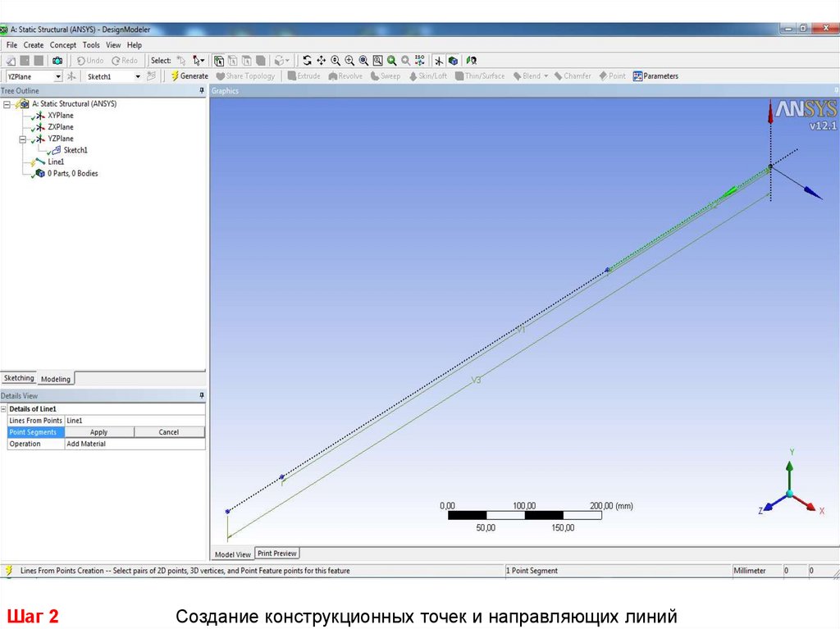
Task: Click the Operation Add Material field
Action: [x=135, y=444]
